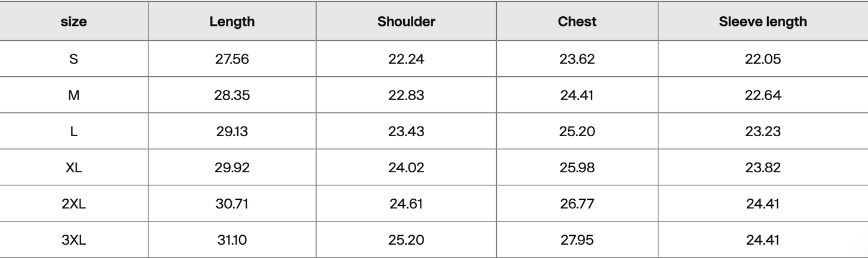Viewport: 868px width, 258px height.
Task: Select the 31.10 length cell
Action: (232, 240)
